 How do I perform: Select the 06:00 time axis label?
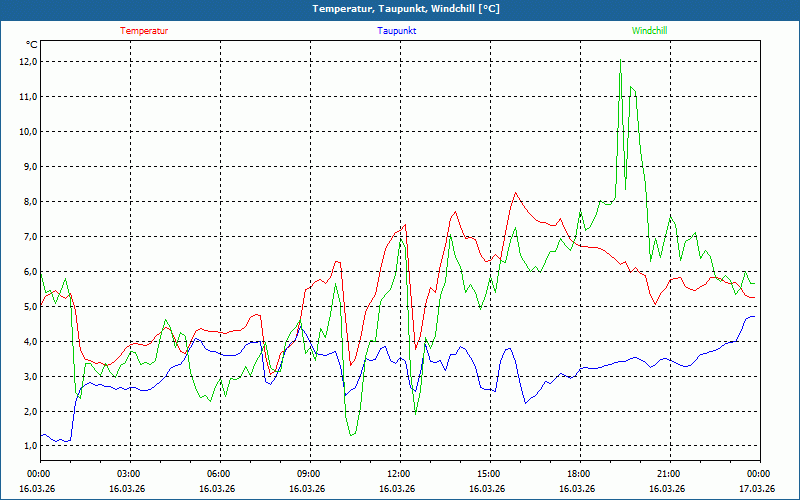[219, 474]
